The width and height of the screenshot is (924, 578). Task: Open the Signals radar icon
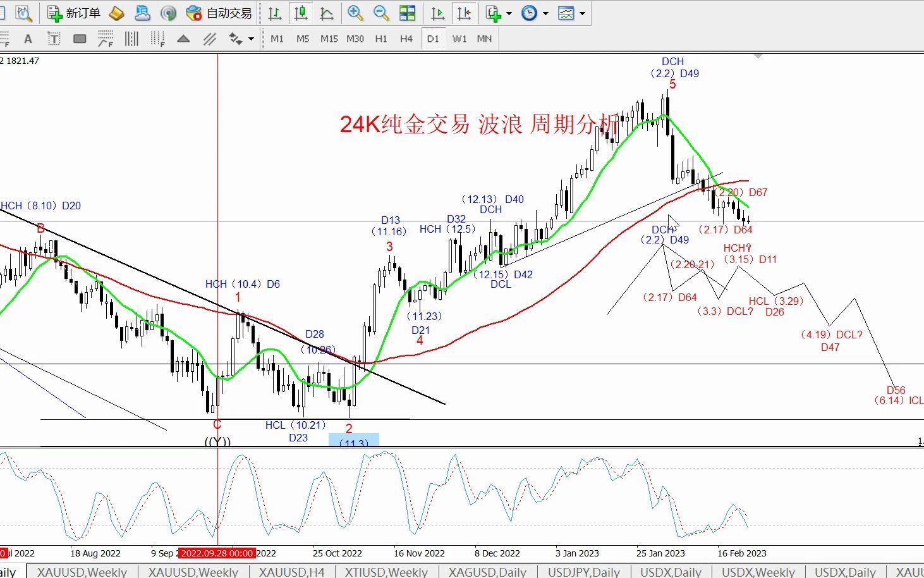[168, 13]
